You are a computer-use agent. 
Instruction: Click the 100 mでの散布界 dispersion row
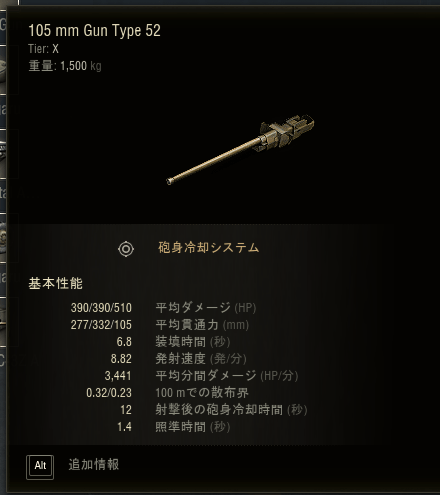(x=167, y=393)
